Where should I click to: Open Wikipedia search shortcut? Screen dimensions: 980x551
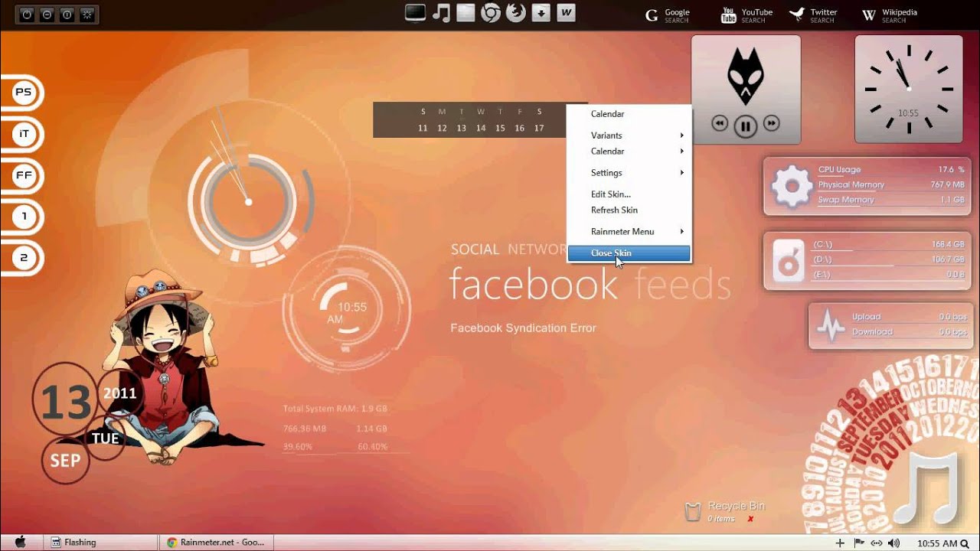pyautogui.click(x=889, y=15)
